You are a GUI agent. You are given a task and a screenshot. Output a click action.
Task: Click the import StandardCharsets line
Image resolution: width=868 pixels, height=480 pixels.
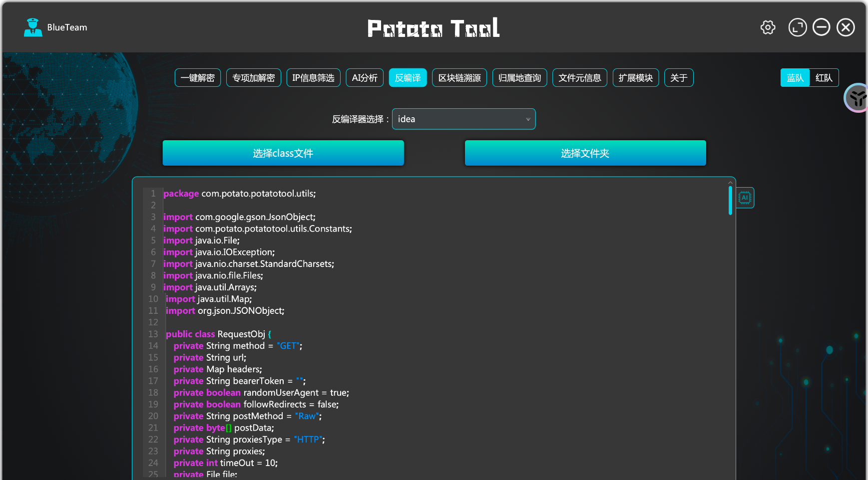click(249, 264)
